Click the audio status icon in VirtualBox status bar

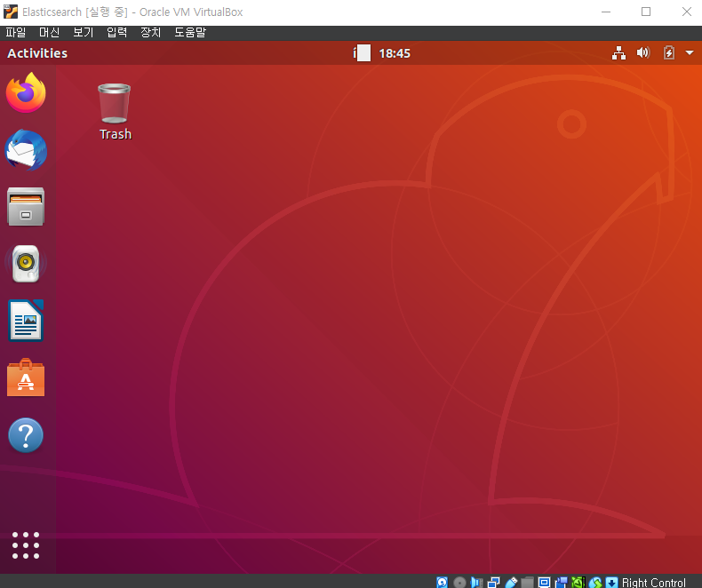coord(476,582)
